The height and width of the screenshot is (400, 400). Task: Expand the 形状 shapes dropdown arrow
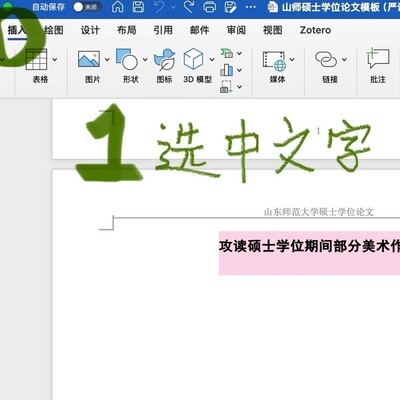tap(145, 60)
